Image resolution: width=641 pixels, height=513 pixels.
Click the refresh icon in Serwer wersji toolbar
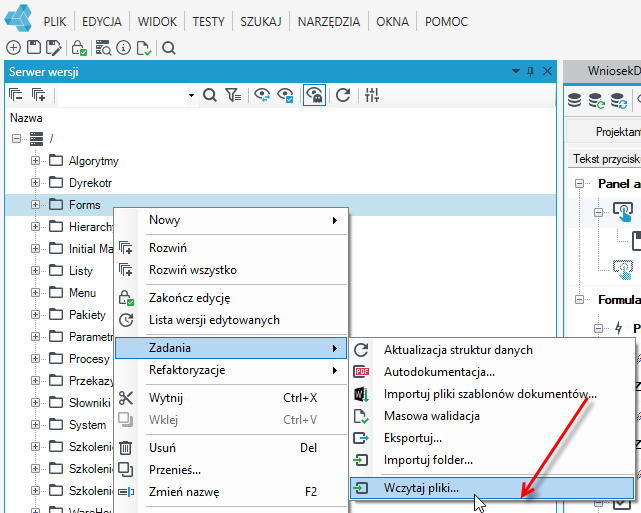343,95
